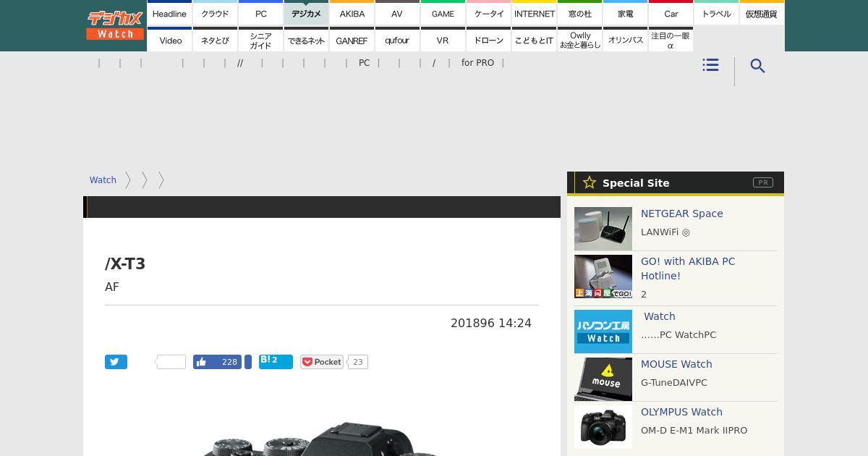Open the OLYMPUS Watch link
The height and width of the screenshot is (456, 868).
click(x=681, y=412)
